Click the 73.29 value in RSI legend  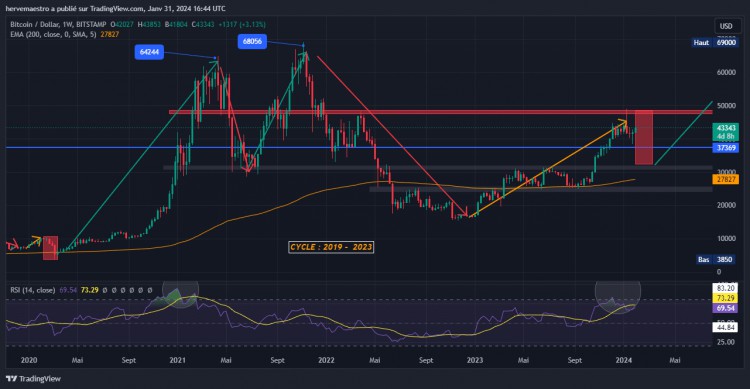(x=89, y=290)
